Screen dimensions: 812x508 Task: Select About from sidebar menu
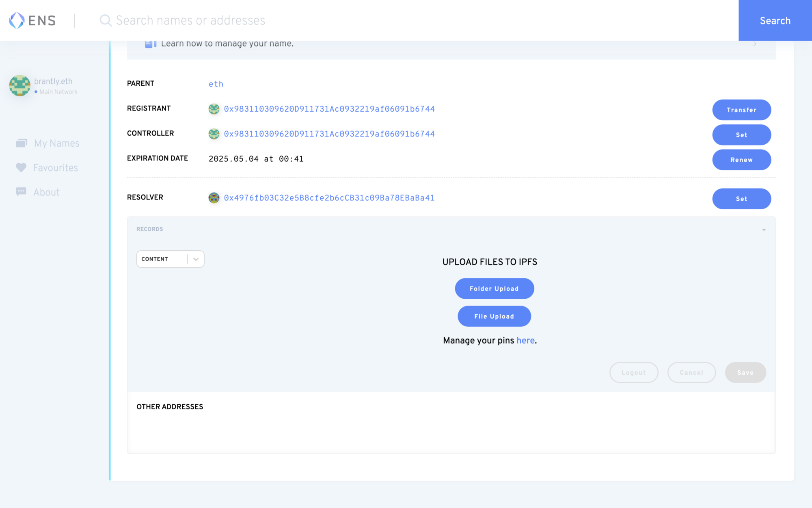(x=46, y=192)
